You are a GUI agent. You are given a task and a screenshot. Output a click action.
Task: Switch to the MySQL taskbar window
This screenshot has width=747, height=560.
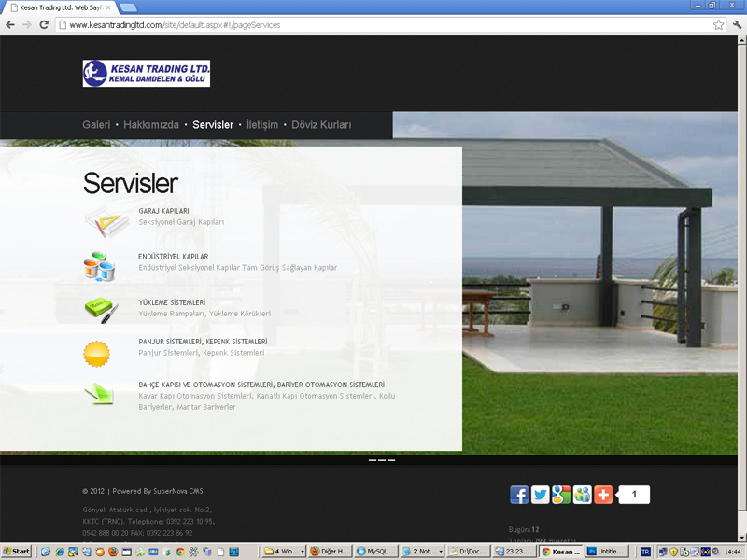(x=377, y=552)
